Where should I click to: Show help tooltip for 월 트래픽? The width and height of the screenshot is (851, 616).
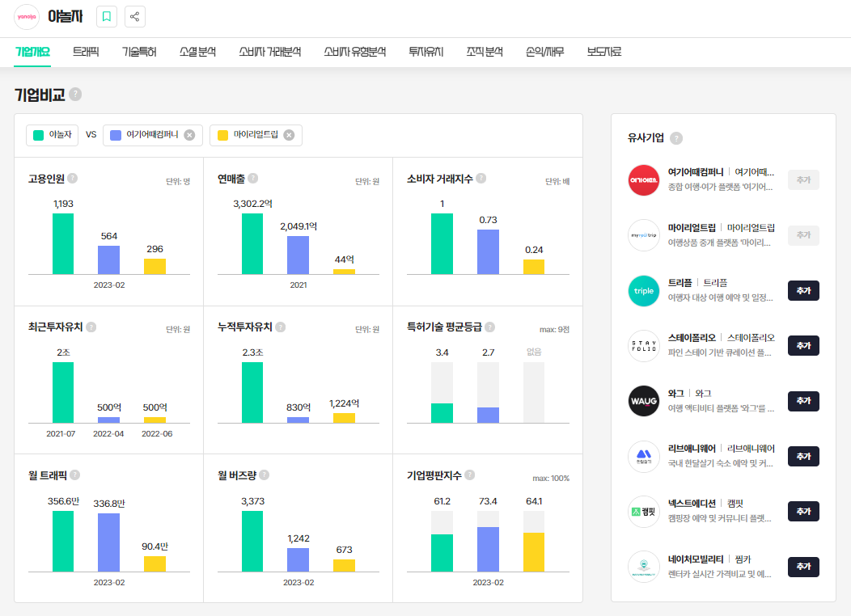[x=75, y=475]
